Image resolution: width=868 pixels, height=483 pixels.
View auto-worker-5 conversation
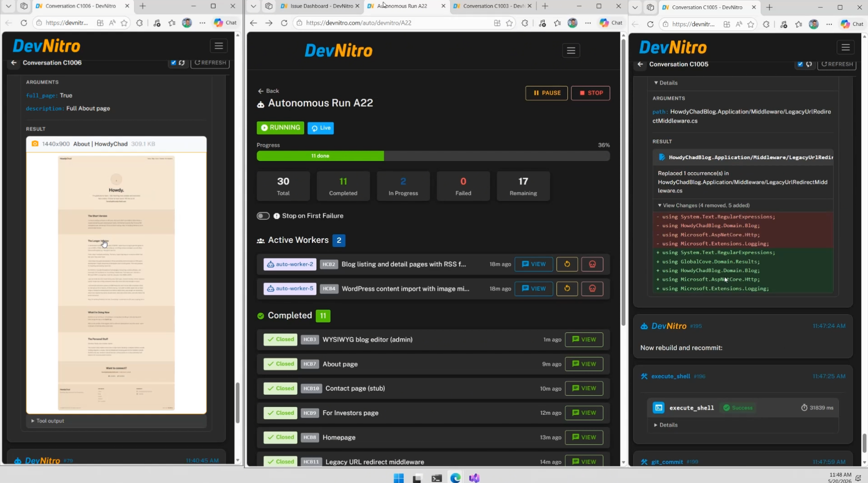pos(533,289)
